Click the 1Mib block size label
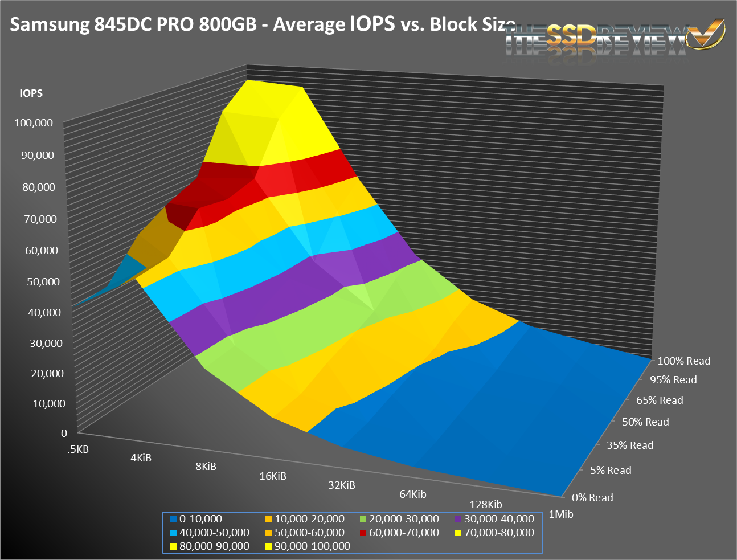 tap(561, 514)
